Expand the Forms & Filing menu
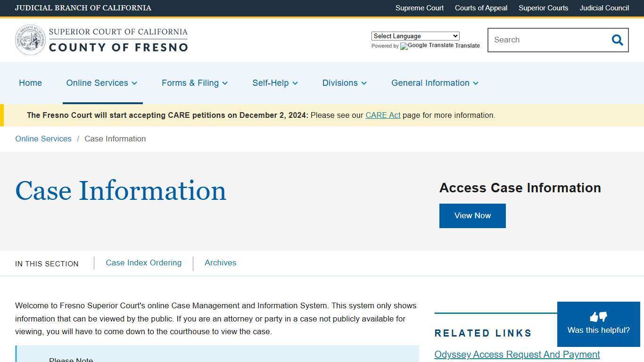644x362 pixels. tap(194, 83)
